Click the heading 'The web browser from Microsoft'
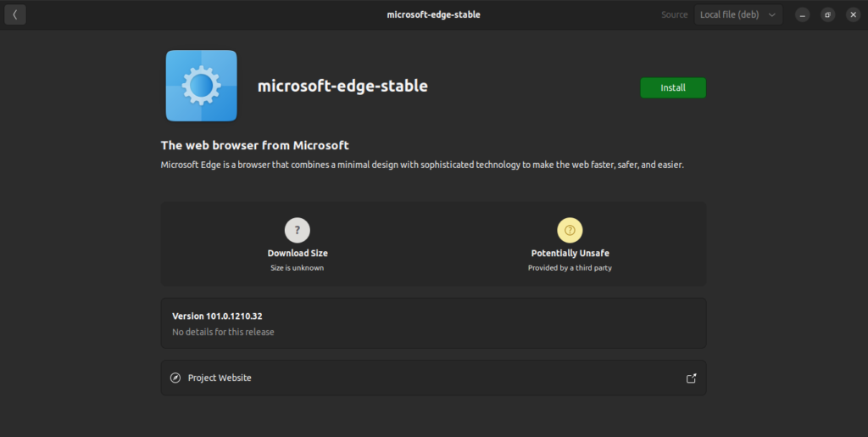 (254, 146)
